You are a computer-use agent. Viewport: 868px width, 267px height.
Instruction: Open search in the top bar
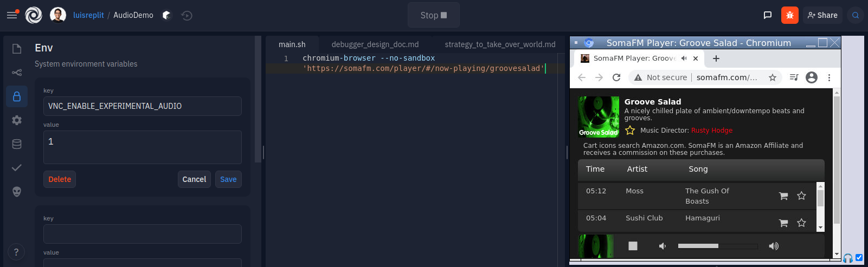[856, 15]
